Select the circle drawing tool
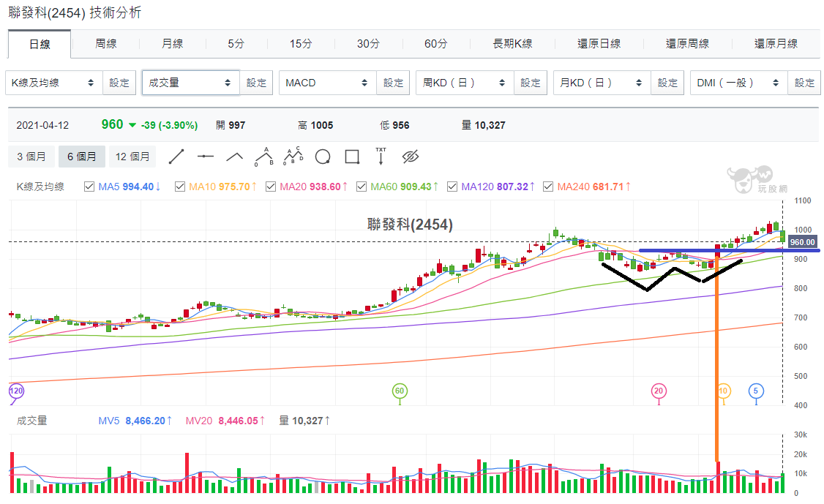The height and width of the screenshot is (504, 824). pos(323,157)
